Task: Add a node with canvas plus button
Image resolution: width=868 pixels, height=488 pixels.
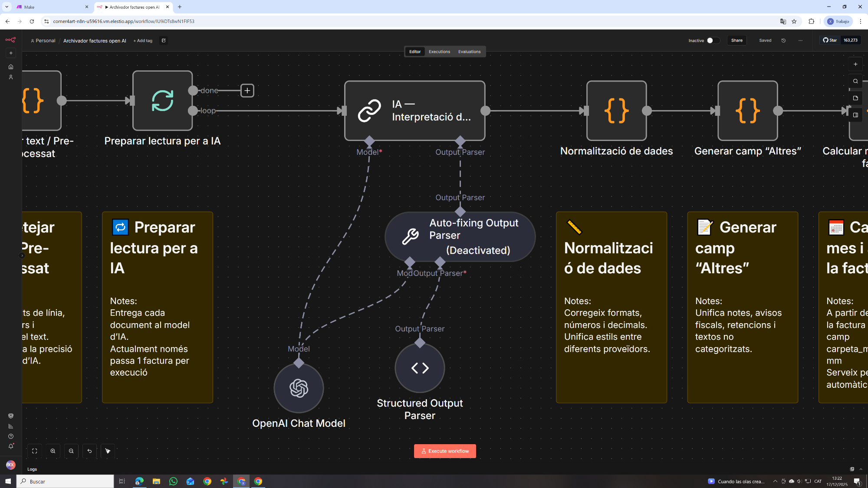Action: click(x=855, y=64)
